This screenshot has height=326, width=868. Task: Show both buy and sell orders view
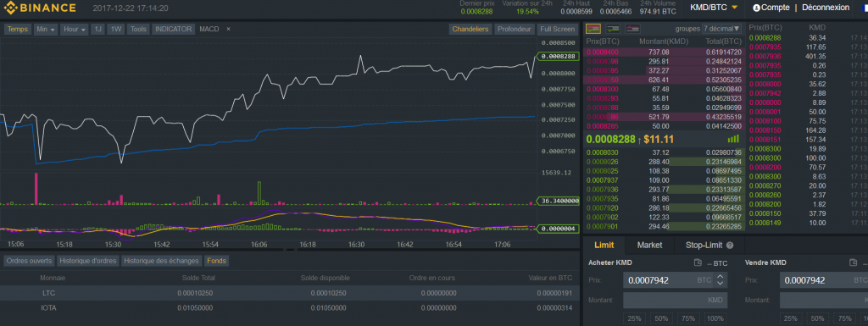tap(593, 29)
